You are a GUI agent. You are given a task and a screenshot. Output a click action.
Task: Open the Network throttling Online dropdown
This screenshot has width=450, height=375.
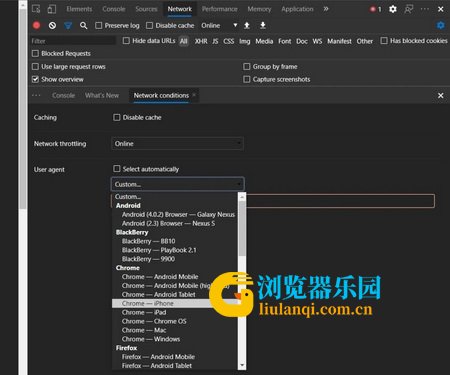177,144
